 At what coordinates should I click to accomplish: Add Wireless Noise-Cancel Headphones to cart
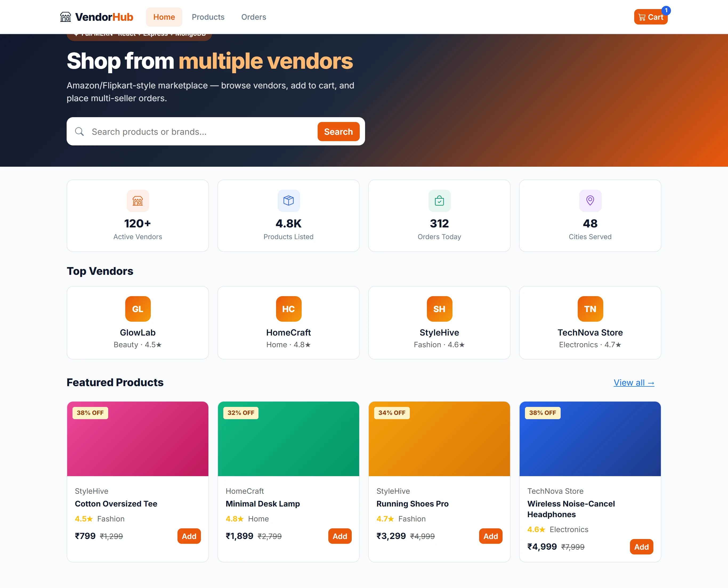(x=642, y=547)
